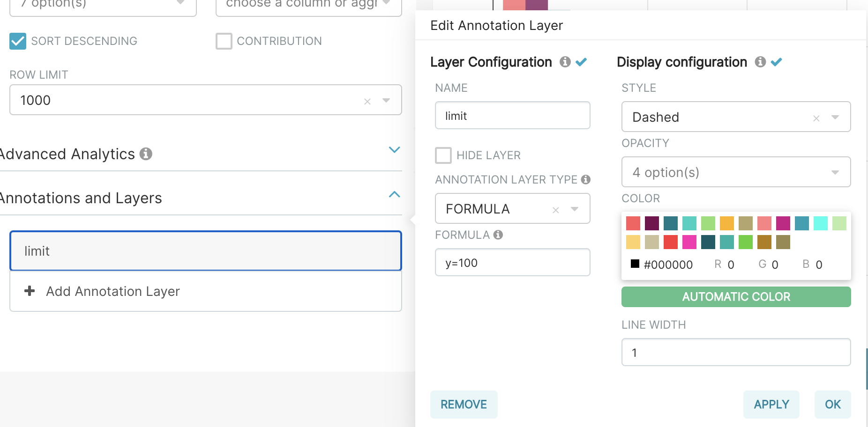Viewport: 868px width, 427px height.
Task: Apply the annotation layer changes
Action: (x=771, y=404)
